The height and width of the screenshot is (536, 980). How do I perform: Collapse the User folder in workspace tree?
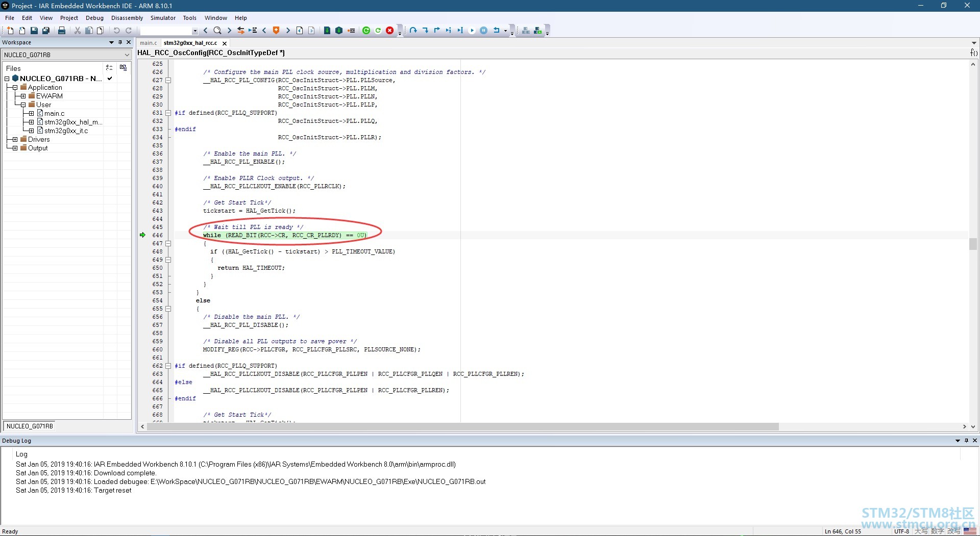(23, 105)
